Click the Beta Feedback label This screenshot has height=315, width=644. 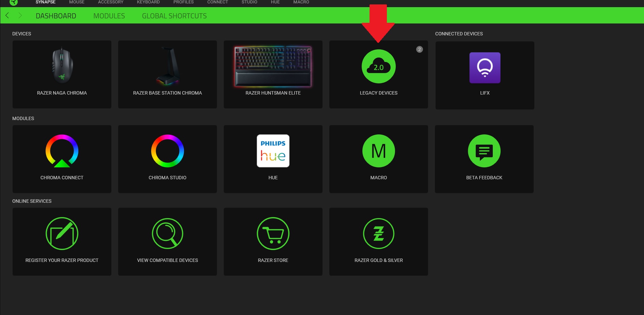[x=484, y=178]
